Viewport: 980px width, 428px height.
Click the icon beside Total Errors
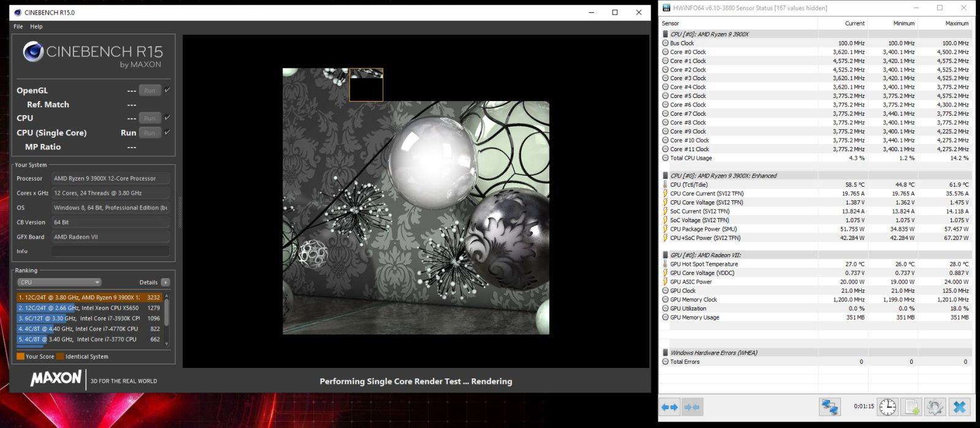665,362
